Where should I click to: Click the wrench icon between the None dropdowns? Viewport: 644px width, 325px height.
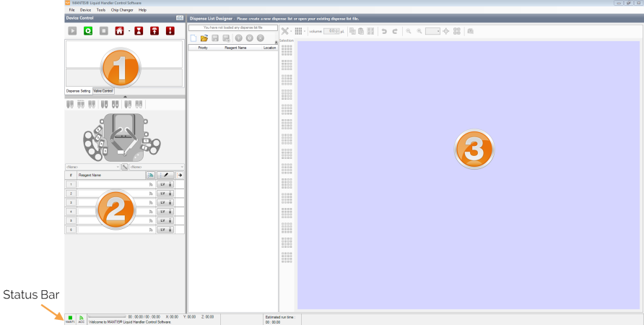coord(125,167)
